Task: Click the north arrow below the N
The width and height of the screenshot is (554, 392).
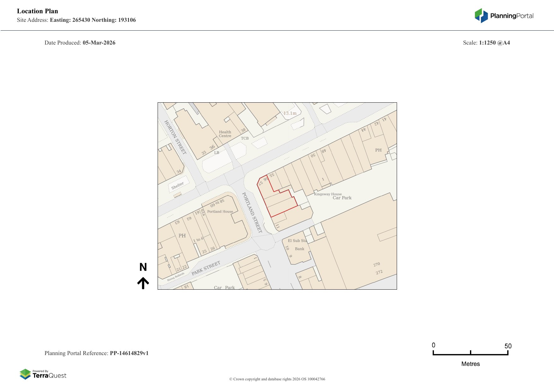Action: (143, 283)
